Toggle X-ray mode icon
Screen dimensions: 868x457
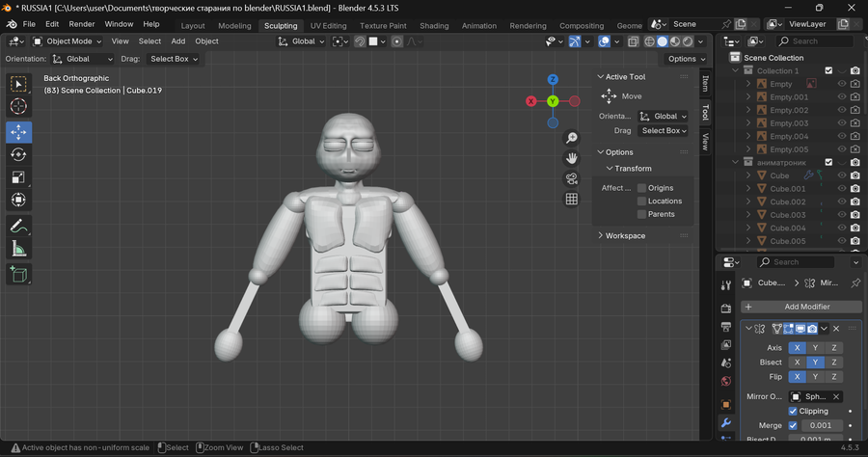pyautogui.click(x=633, y=41)
